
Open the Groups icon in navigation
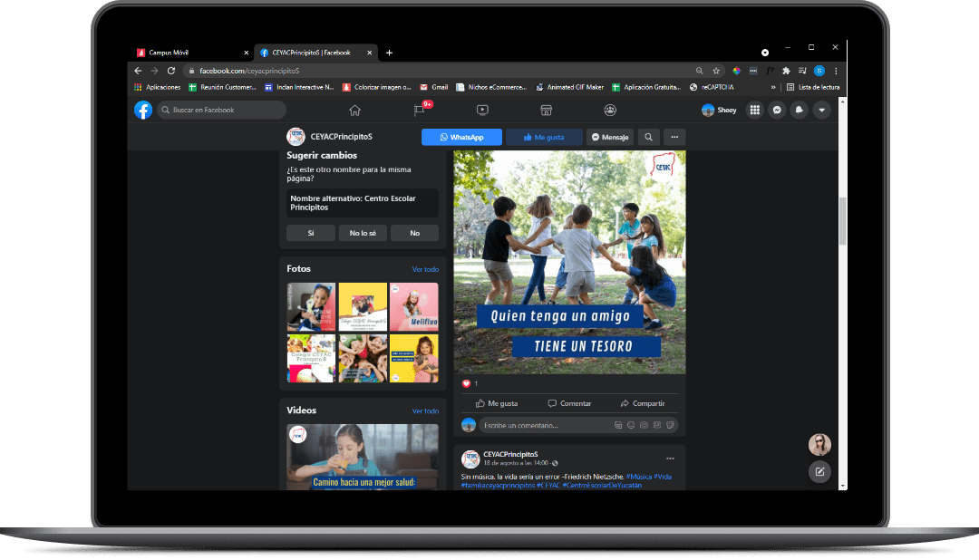(610, 111)
